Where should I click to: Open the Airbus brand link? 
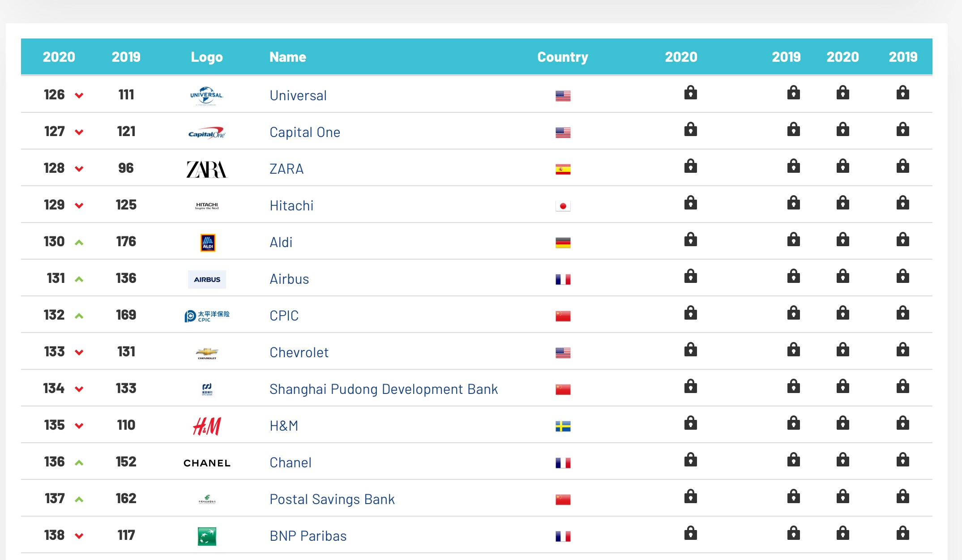click(289, 279)
